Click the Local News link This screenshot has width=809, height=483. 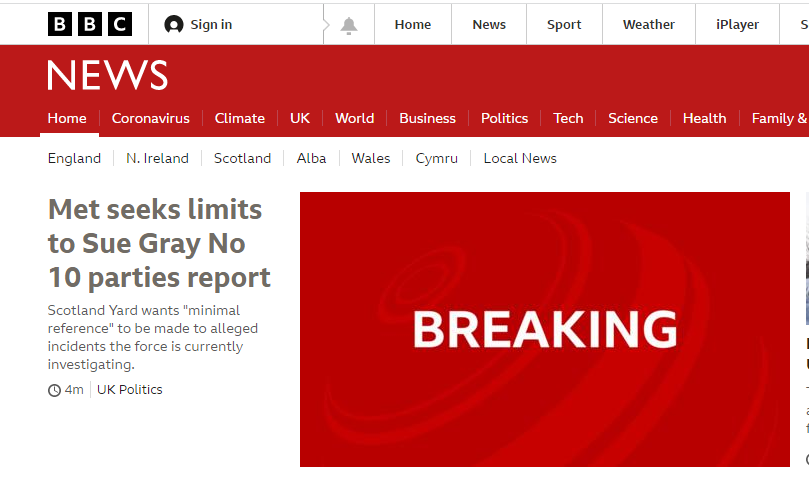tap(520, 158)
